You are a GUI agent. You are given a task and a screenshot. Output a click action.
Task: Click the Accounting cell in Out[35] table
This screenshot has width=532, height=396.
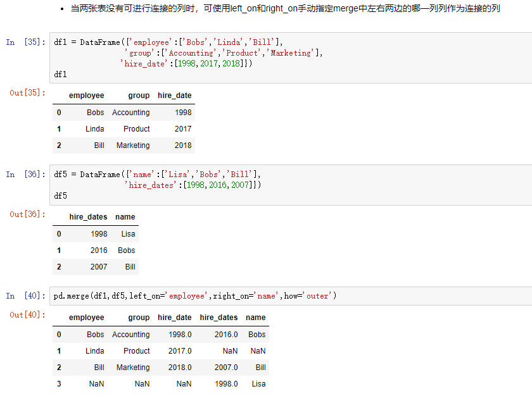pos(131,113)
